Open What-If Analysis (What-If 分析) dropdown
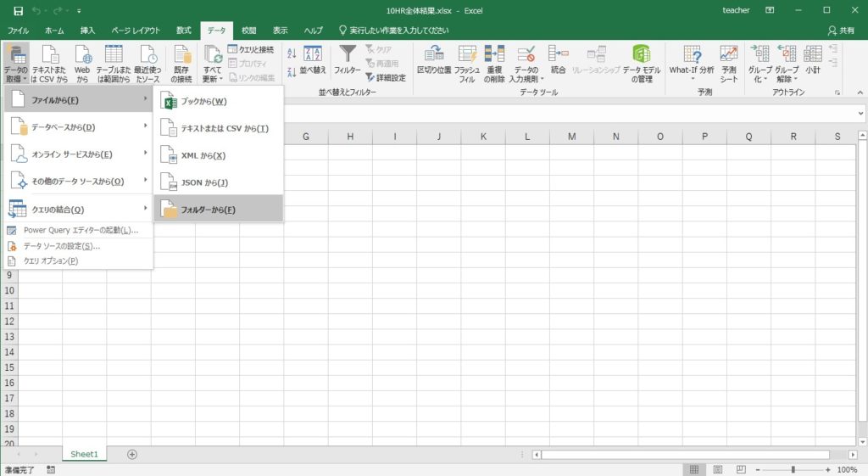This screenshot has width=868, height=476. (x=692, y=64)
